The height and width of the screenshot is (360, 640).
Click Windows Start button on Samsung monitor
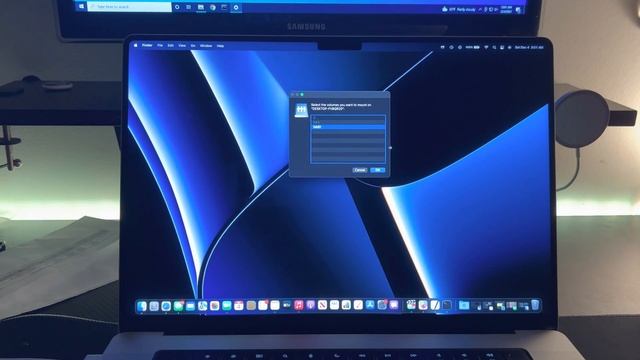point(81,7)
